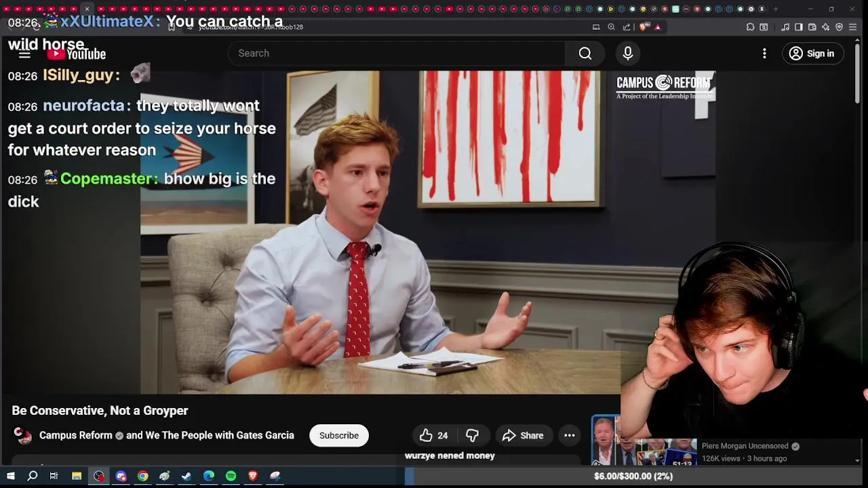The width and height of the screenshot is (868, 488).
Task: Toggle the browser sidebar panel icon
Action: tap(799, 27)
